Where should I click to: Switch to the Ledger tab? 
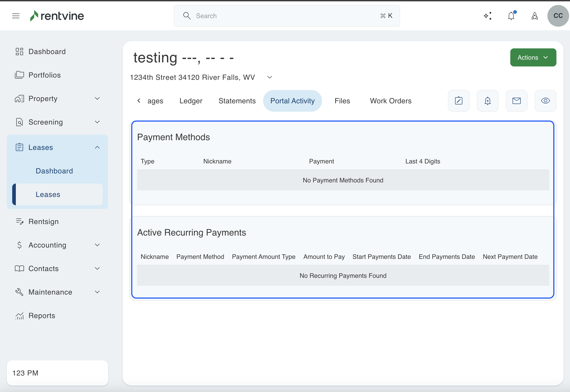click(191, 101)
